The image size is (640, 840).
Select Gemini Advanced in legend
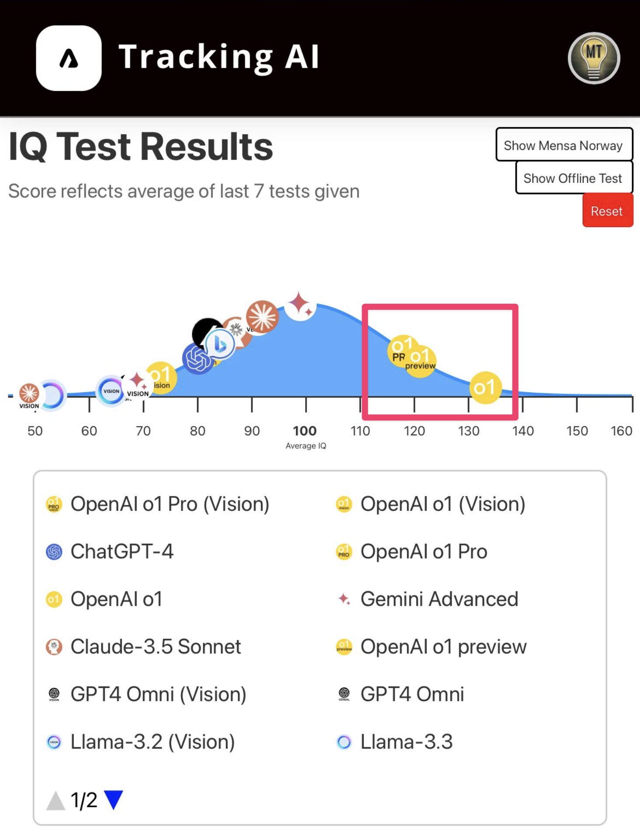point(438,599)
